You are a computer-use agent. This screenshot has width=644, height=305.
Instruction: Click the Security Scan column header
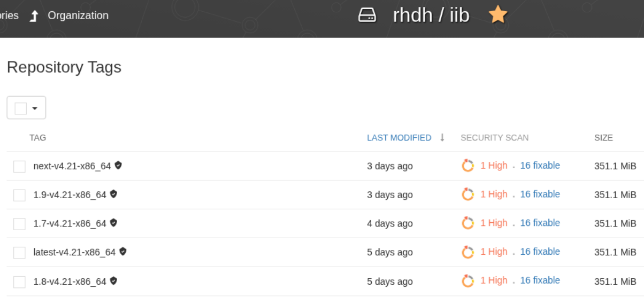(494, 138)
